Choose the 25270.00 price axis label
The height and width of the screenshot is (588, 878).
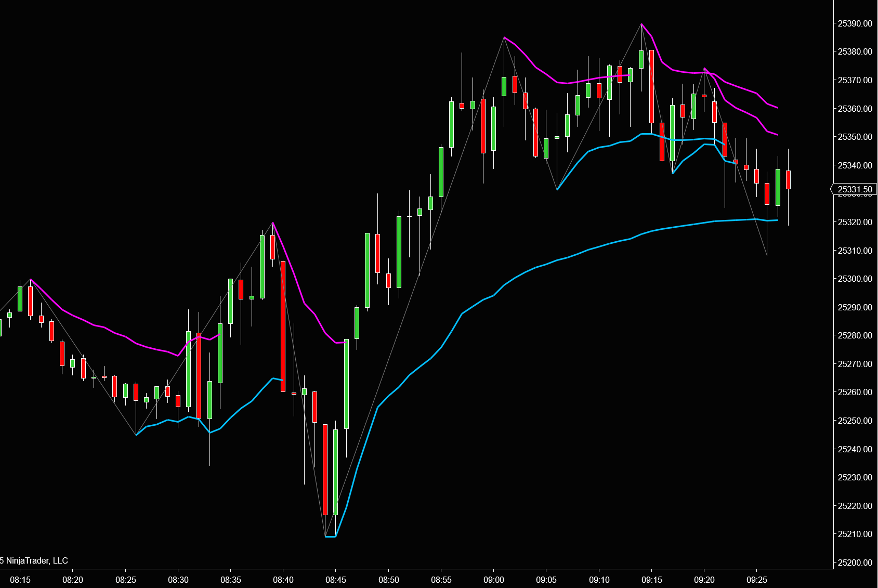(855, 364)
